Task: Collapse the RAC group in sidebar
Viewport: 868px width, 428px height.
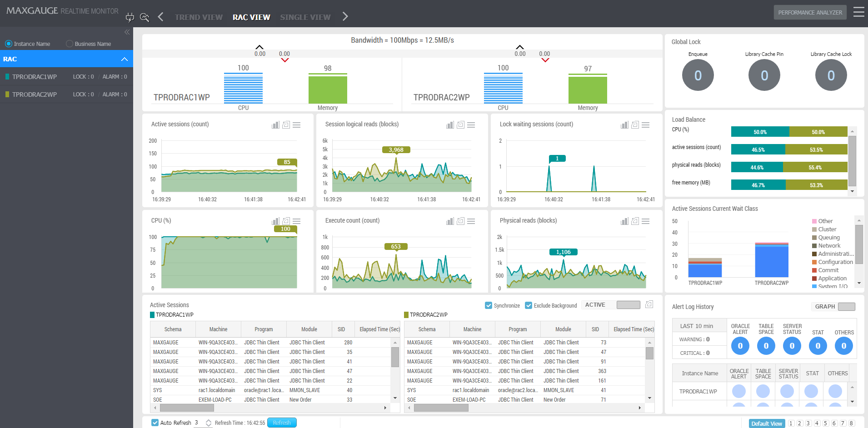Action: coord(125,59)
